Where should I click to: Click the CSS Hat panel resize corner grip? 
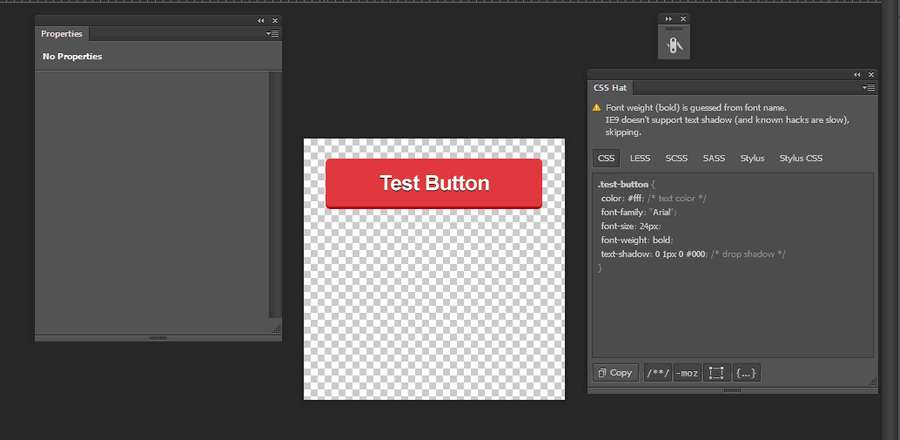(872, 381)
